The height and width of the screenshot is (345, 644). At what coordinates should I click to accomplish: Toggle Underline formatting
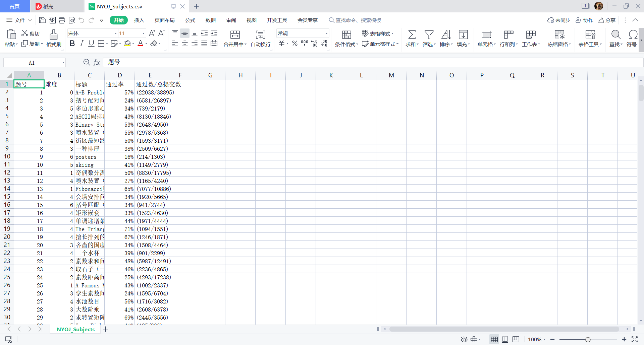pyautogui.click(x=91, y=43)
